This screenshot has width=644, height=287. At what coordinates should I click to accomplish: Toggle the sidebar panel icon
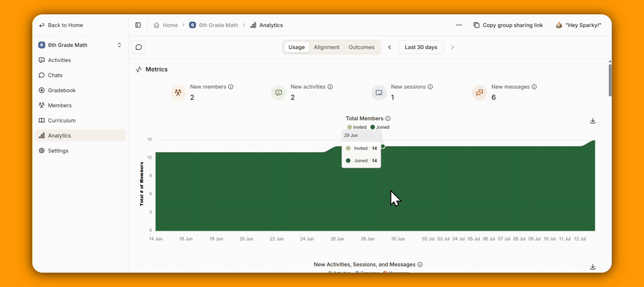coord(138,25)
